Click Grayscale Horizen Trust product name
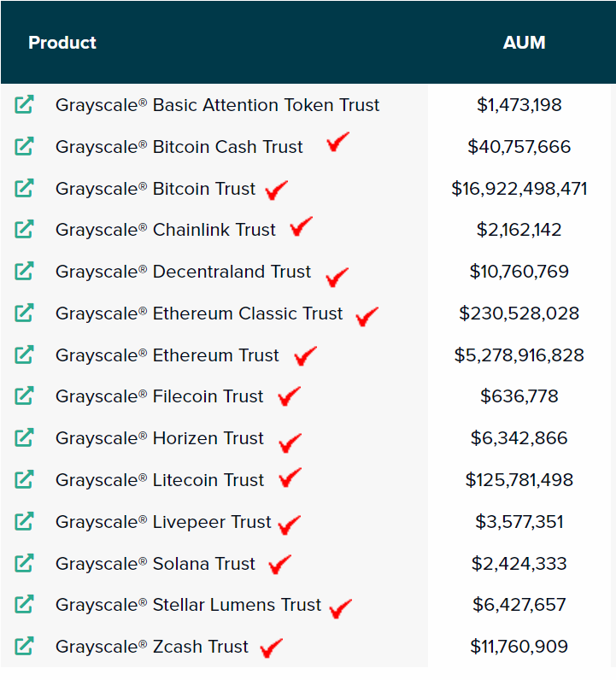 160,438
